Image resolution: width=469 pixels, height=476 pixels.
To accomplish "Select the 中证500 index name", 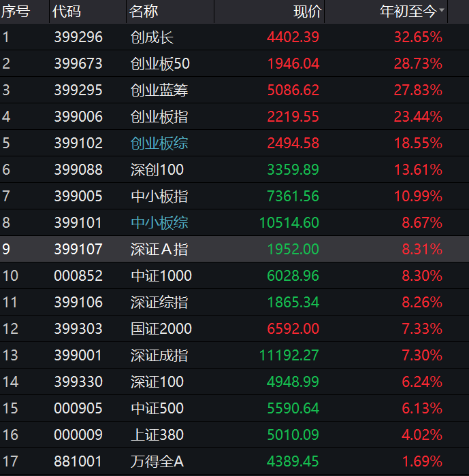I will (x=157, y=408).
